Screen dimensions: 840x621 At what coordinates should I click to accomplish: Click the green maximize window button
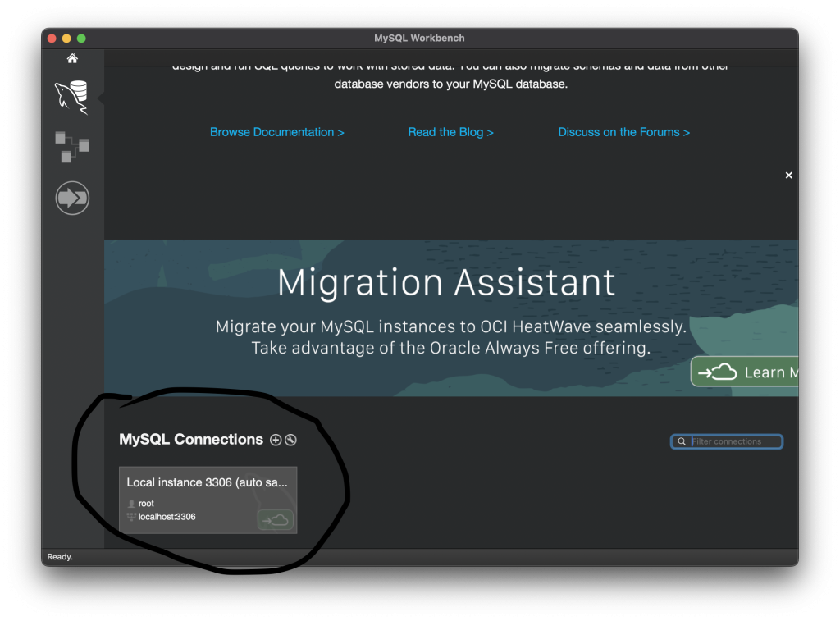[81, 39]
